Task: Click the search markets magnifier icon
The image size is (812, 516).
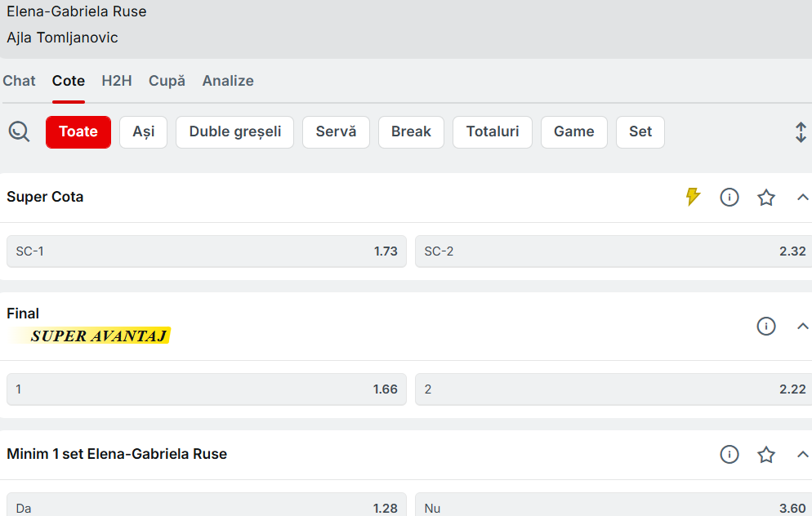Action: pos(19,131)
